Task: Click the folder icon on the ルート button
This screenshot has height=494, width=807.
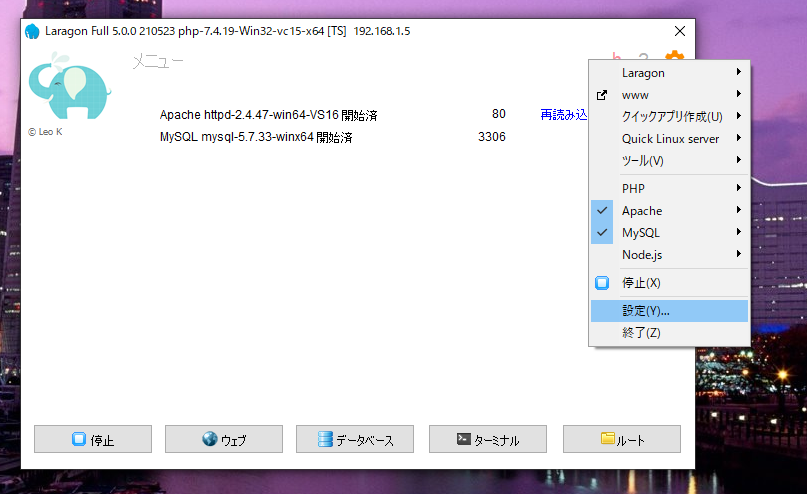Action: 608,438
